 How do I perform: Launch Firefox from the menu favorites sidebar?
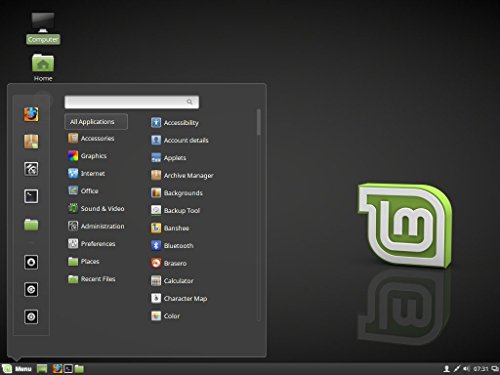click(31, 114)
